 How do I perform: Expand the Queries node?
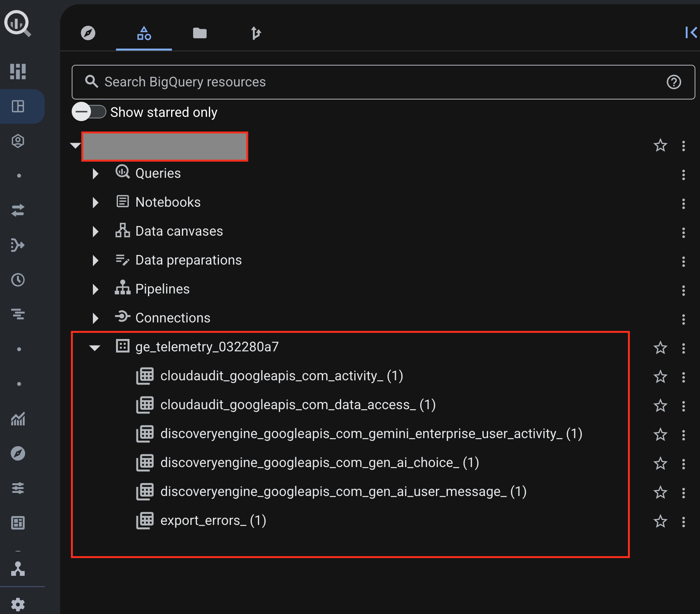[x=95, y=174]
